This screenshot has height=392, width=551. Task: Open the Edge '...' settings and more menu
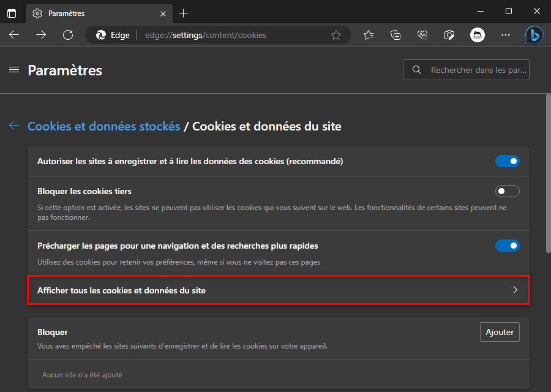click(505, 35)
